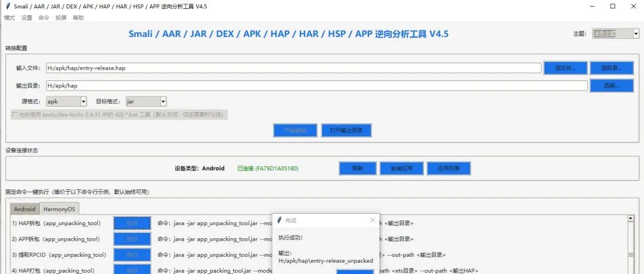Open the 主题 theme dropdown
Screen dimensions: 644x274
[x=615, y=33]
